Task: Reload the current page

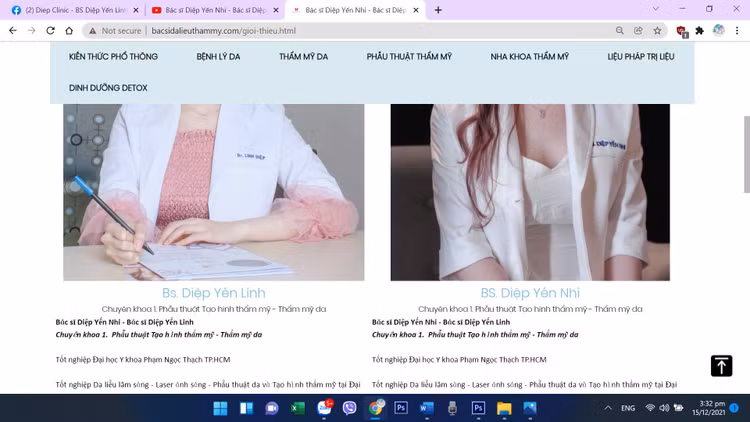Action: click(50, 31)
